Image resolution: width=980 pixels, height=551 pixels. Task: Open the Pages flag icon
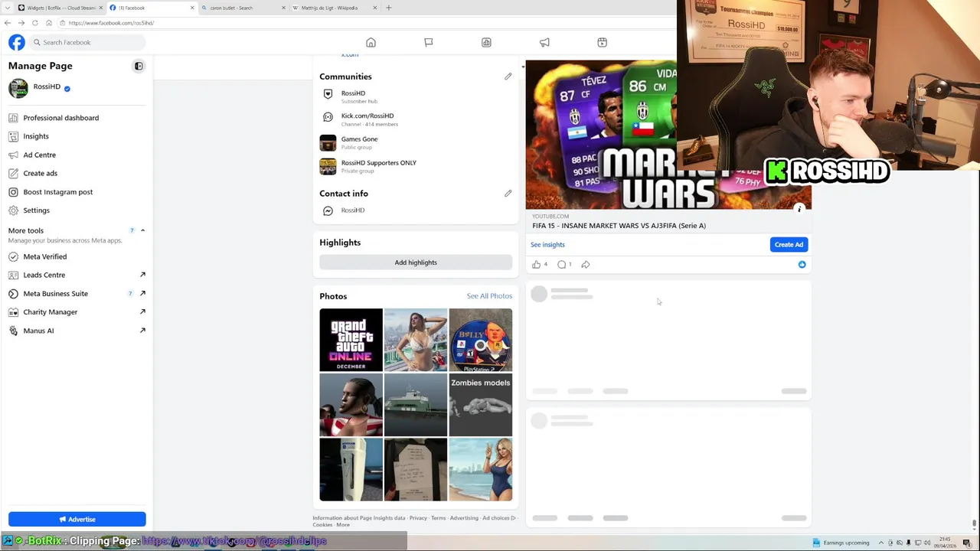(x=429, y=42)
